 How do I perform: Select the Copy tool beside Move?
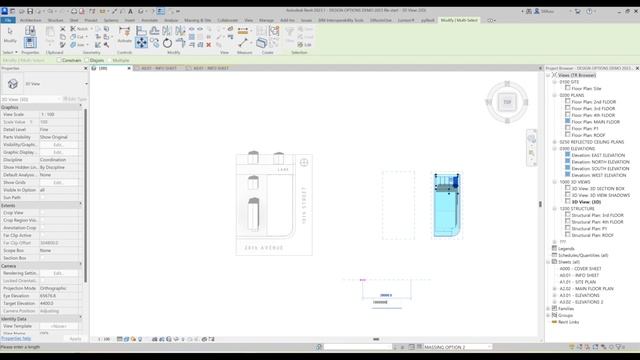pyautogui.click(x=154, y=42)
